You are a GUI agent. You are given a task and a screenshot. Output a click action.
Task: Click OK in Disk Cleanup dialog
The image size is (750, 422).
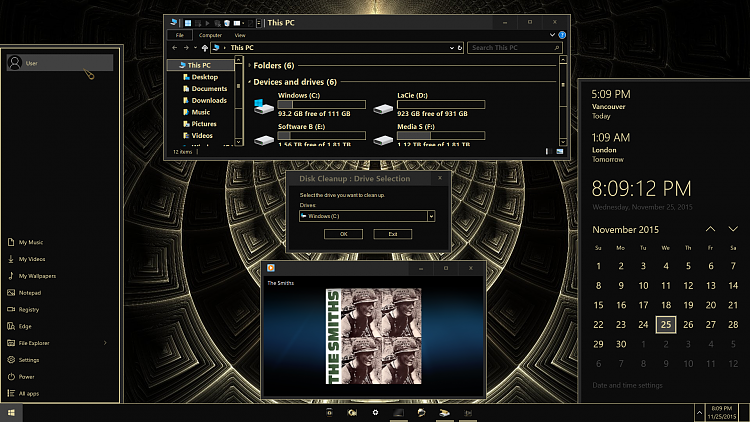[x=343, y=234]
